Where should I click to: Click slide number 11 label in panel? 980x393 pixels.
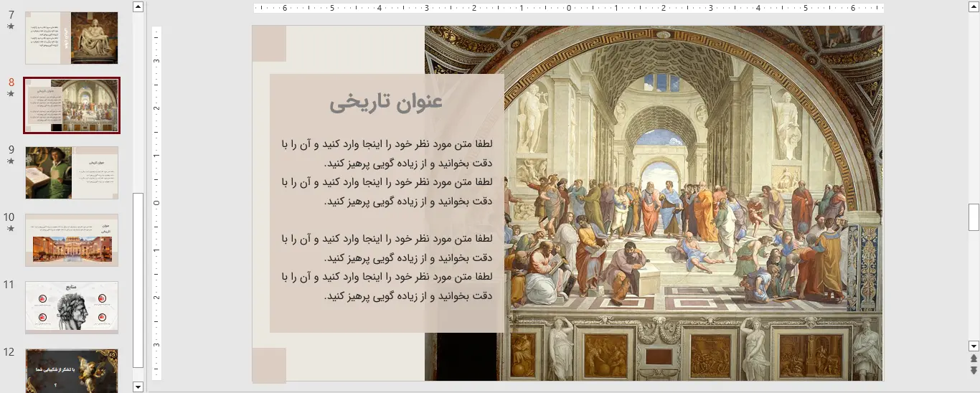click(x=9, y=285)
